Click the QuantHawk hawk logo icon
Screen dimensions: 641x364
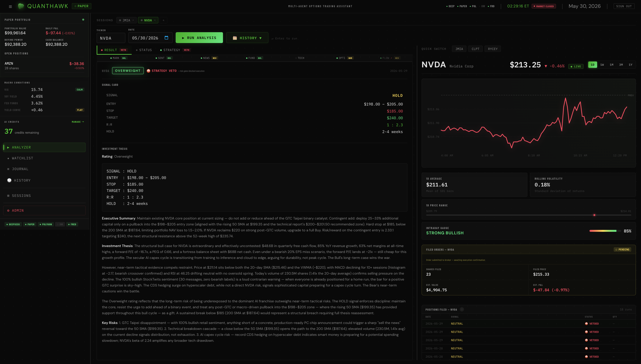click(21, 6)
